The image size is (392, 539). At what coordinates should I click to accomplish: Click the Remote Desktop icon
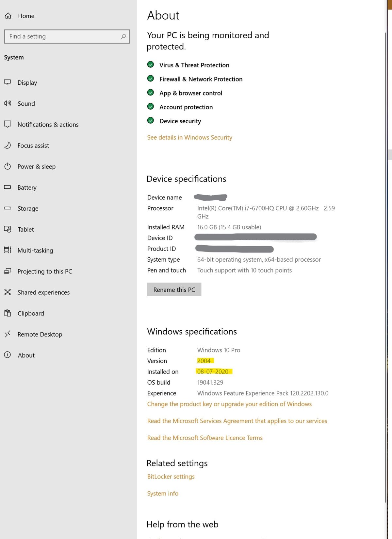[8, 334]
